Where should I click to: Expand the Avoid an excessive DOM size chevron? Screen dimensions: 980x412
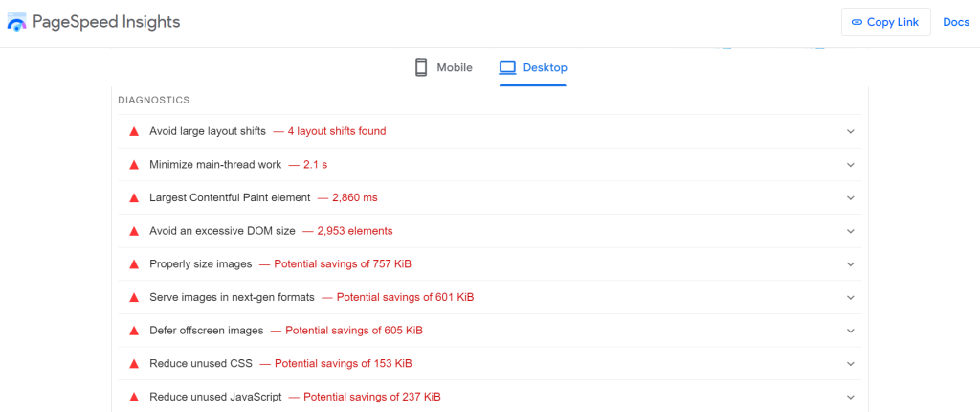click(850, 231)
